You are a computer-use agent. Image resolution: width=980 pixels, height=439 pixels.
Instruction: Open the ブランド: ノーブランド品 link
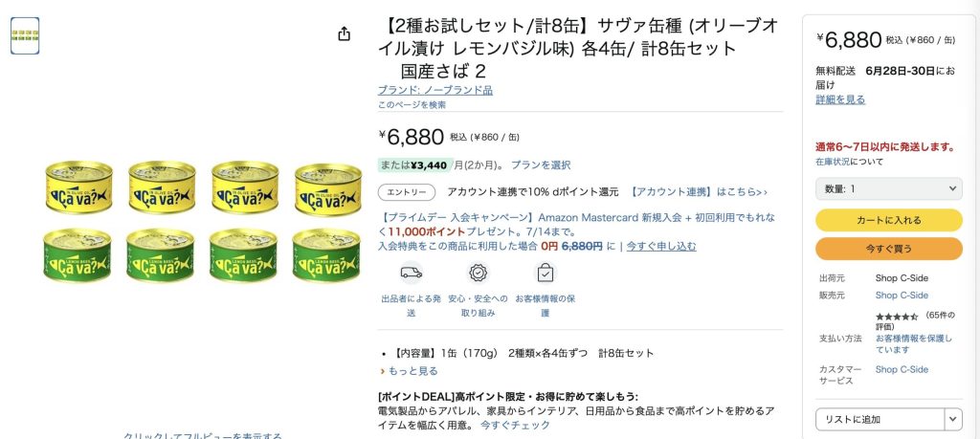(435, 90)
